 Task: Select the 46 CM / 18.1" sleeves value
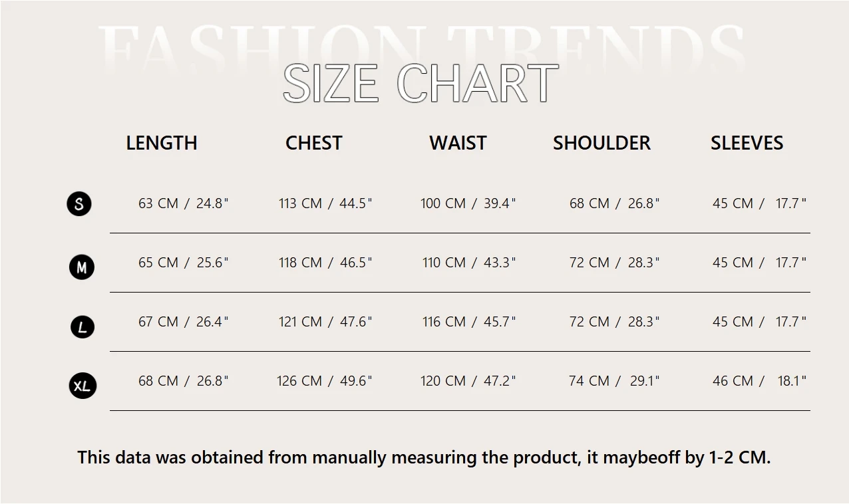(759, 381)
